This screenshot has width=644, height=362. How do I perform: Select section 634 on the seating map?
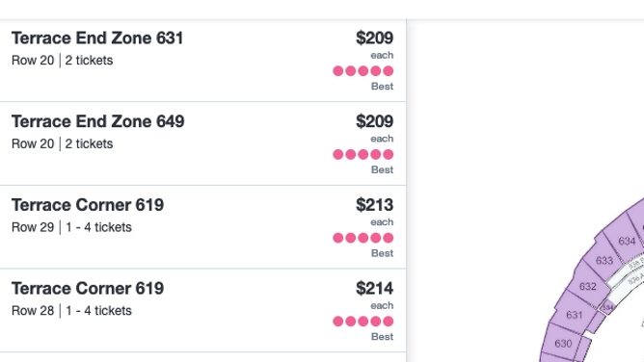tap(627, 241)
